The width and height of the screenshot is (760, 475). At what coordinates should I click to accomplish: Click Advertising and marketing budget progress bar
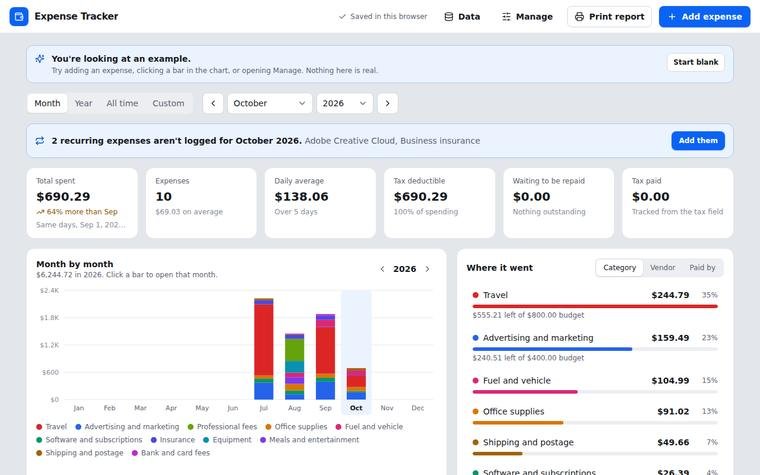pos(595,349)
